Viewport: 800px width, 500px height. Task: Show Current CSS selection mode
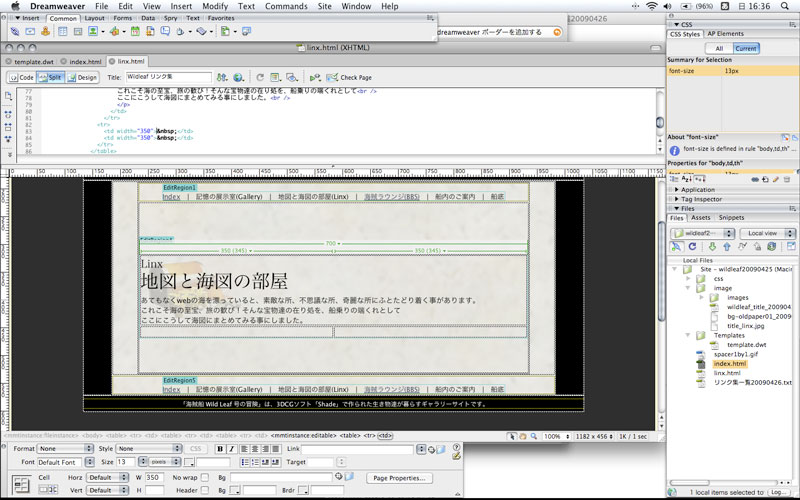point(746,48)
